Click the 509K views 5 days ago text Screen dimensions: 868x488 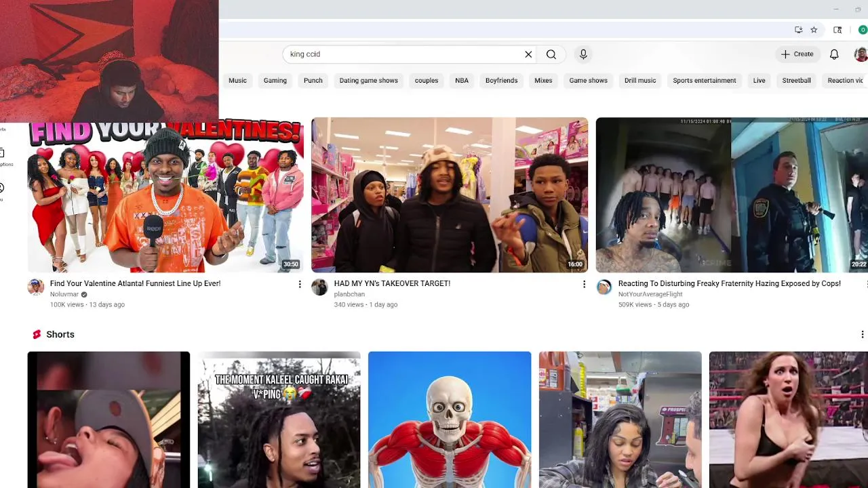[653, 305]
